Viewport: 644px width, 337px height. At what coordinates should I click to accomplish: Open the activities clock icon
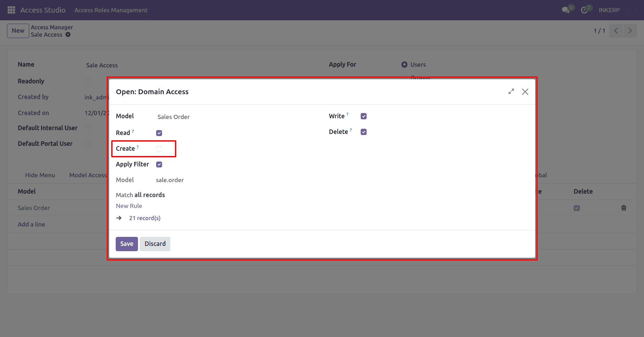point(584,10)
